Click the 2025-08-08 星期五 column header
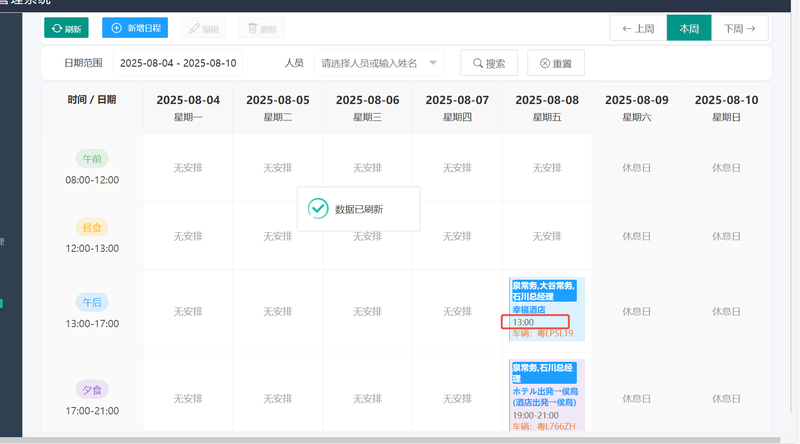Image resolution: width=800 pixels, height=444 pixels. [x=547, y=108]
